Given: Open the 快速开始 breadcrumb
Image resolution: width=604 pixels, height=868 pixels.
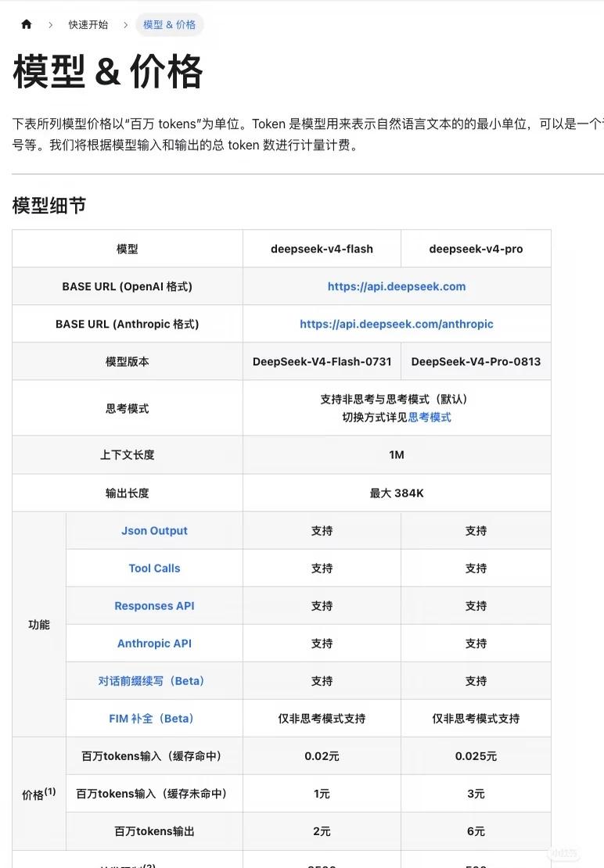Looking at the screenshot, I should pyautogui.click(x=88, y=25).
